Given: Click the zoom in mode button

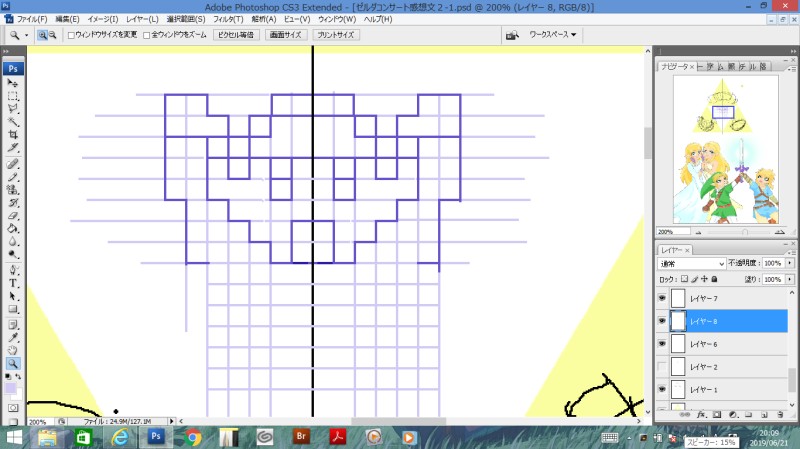Looking at the screenshot, I should (x=42, y=35).
